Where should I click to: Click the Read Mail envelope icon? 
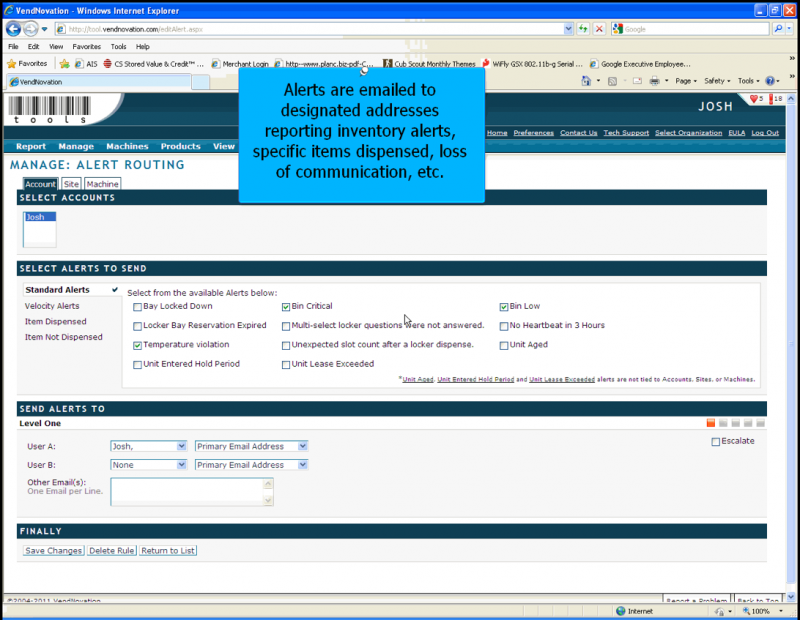coord(637,81)
